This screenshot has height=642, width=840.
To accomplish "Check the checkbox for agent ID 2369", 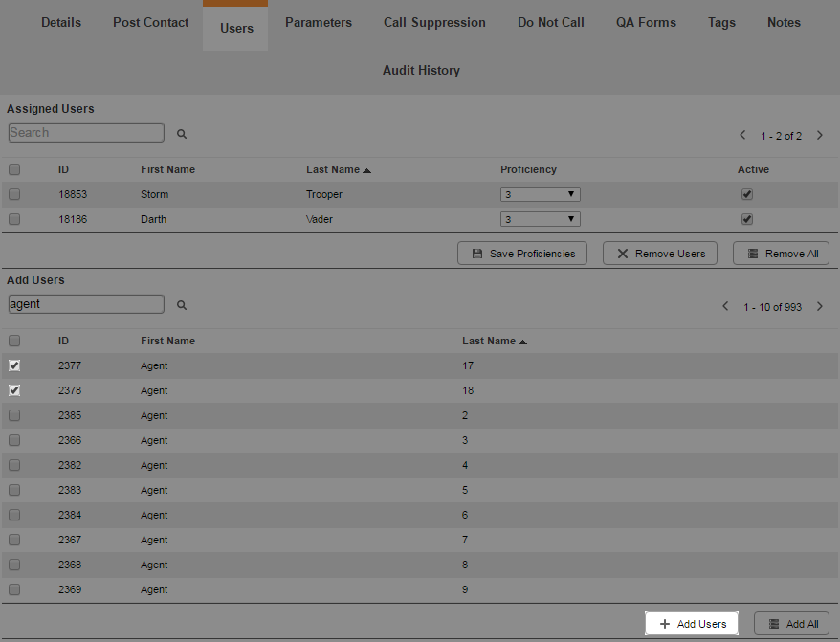I will pos(14,589).
